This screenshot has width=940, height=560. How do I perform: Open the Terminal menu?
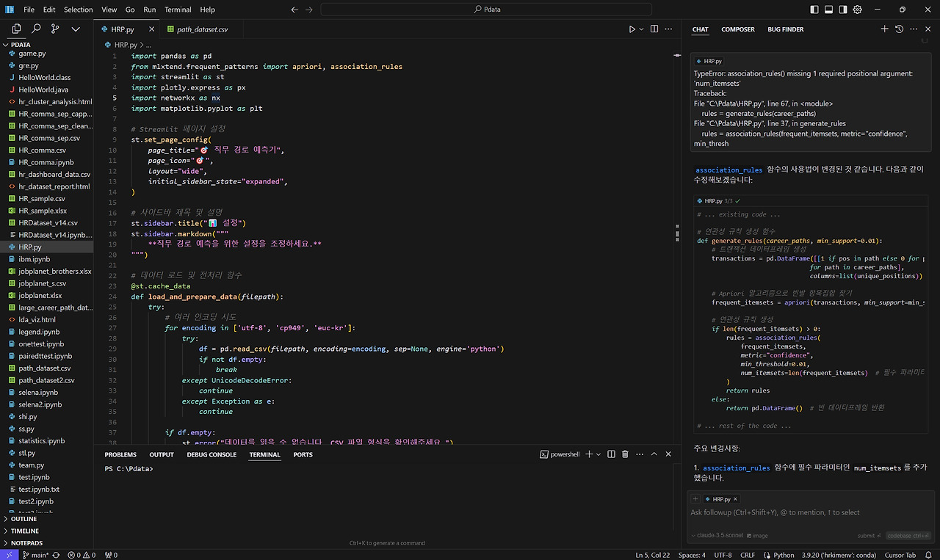(178, 10)
